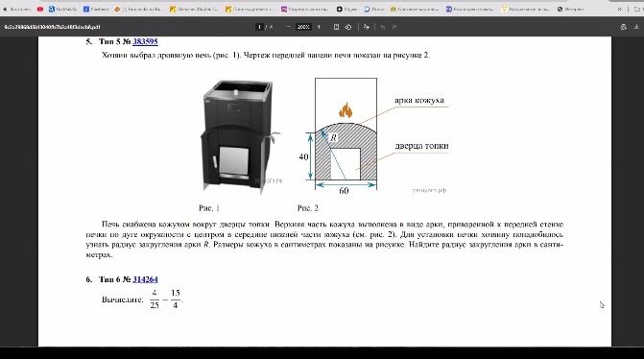Click the fit-to-page PDF icon

click(x=336, y=27)
